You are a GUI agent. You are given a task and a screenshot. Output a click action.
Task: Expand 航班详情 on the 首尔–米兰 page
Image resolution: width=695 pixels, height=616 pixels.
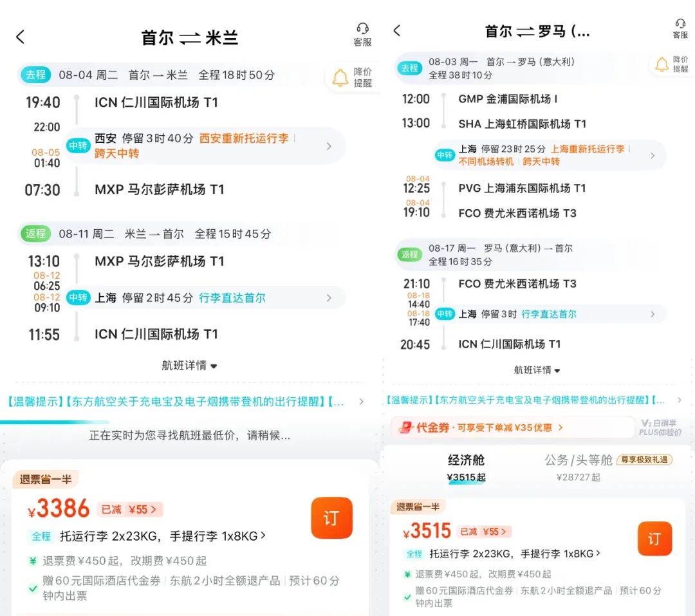tap(189, 366)
